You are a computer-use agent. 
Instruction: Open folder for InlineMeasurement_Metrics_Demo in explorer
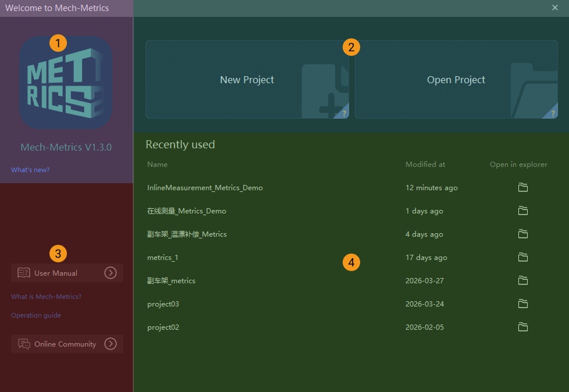[x=523, y=187]
